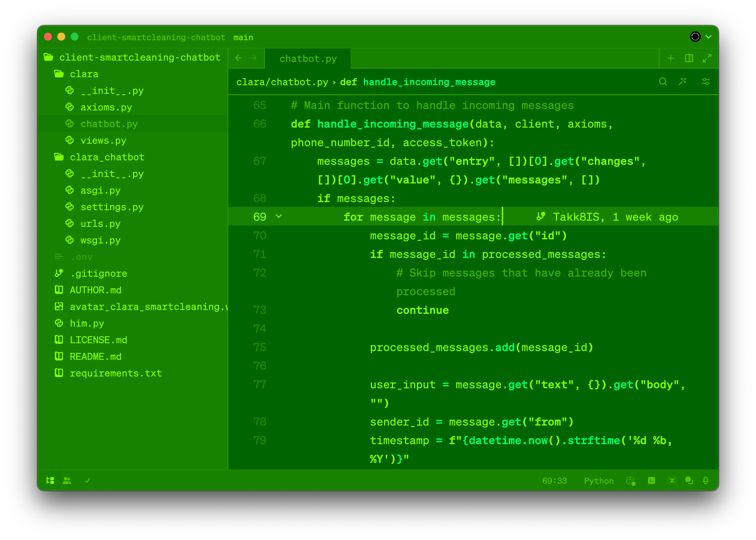Open the notifications bell

(x=706, y=480)
